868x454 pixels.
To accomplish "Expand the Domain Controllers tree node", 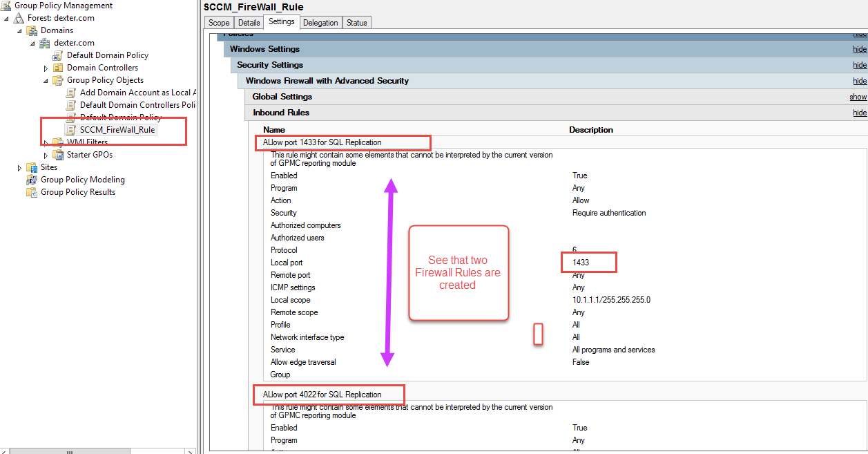I will [46, 67].
